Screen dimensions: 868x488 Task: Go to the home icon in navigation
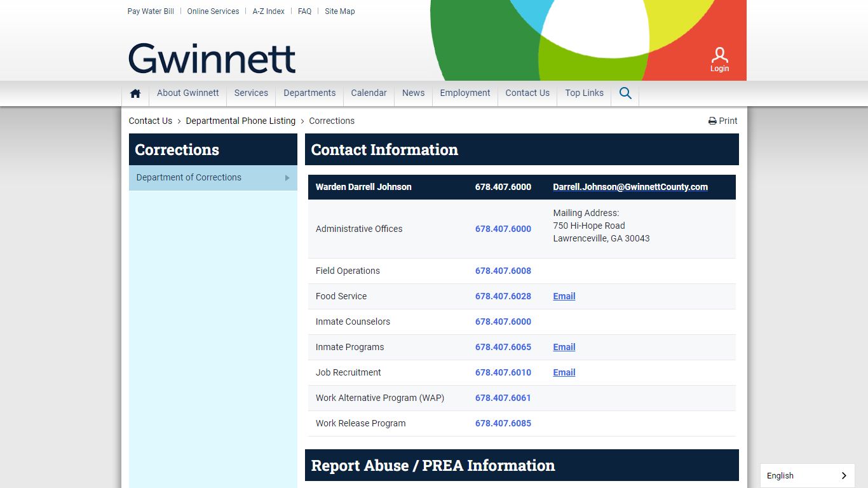click(135, 93)
